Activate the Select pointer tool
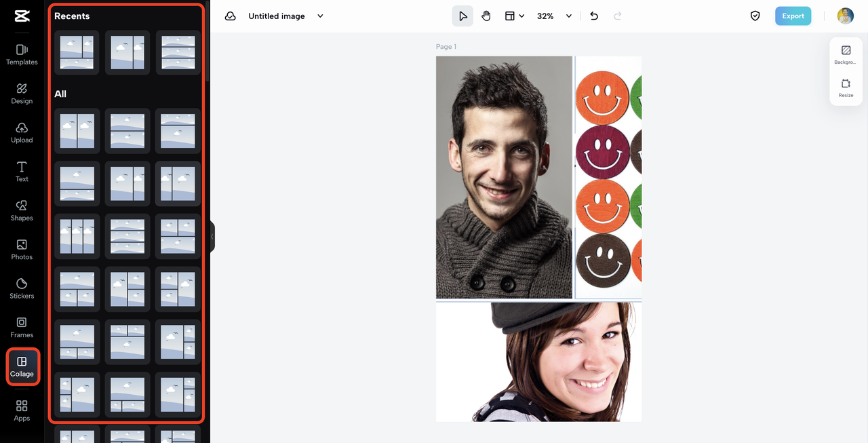The image size is (868, 443). tap(462, 16)
